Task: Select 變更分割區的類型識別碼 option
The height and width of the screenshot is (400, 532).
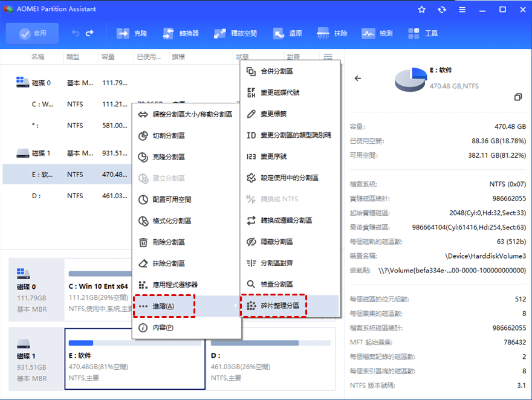Action: point(290,135)
